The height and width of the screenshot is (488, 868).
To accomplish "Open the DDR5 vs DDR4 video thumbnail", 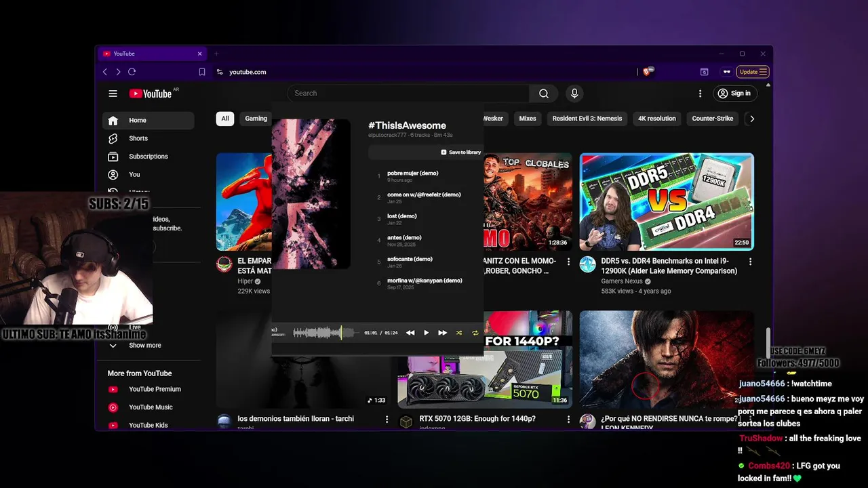I will (x=667, y=201).
